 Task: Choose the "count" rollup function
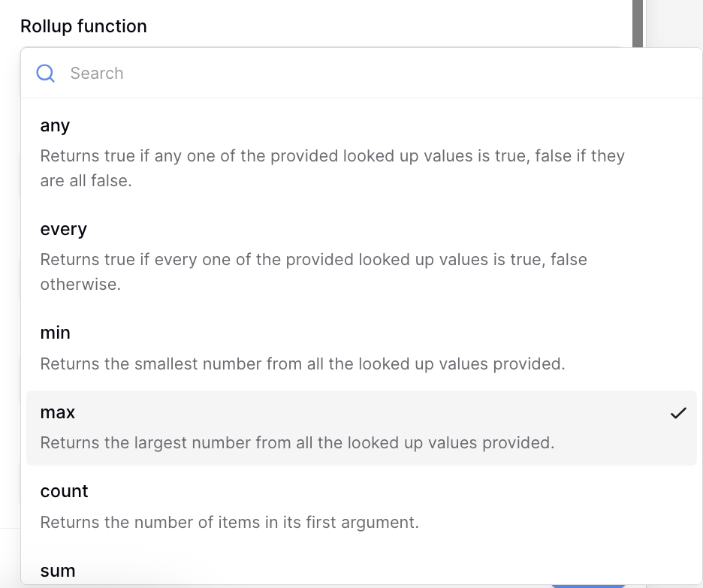(x=65, y=491)
